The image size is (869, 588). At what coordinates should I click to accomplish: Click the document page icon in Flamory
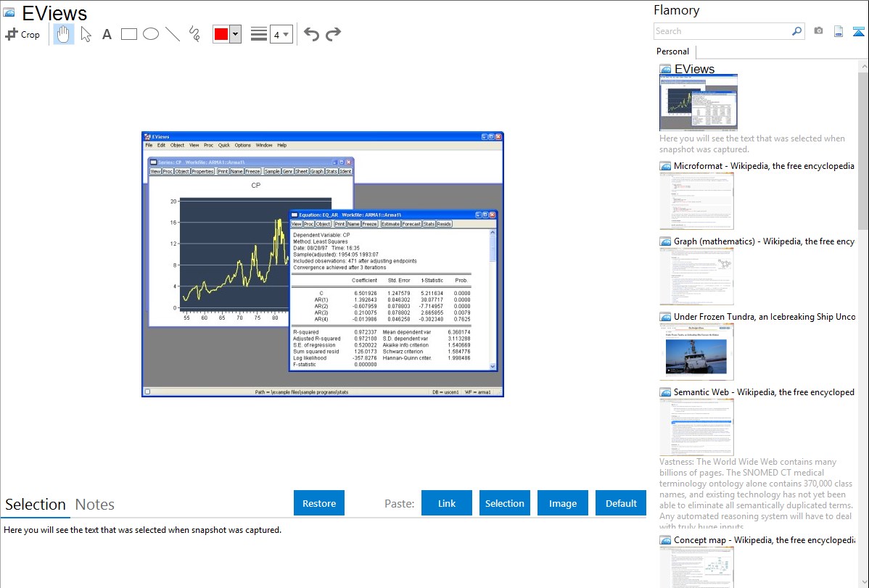pyautogui.click(x=839, y=31)
